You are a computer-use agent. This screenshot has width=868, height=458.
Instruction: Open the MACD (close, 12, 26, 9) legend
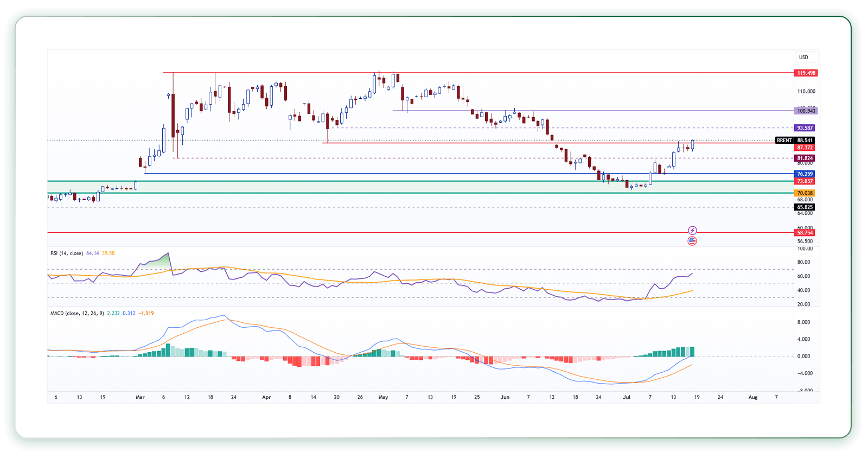(x=77, y=313)
